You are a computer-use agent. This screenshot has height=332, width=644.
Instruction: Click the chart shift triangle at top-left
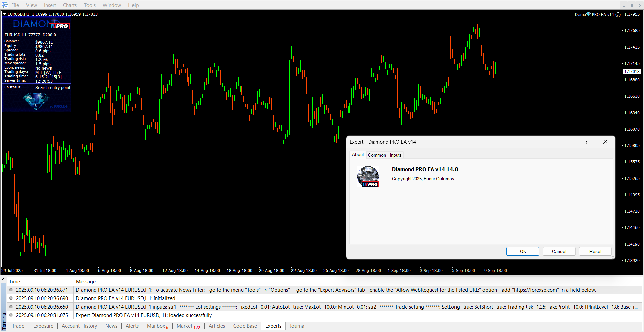point(4,14)
